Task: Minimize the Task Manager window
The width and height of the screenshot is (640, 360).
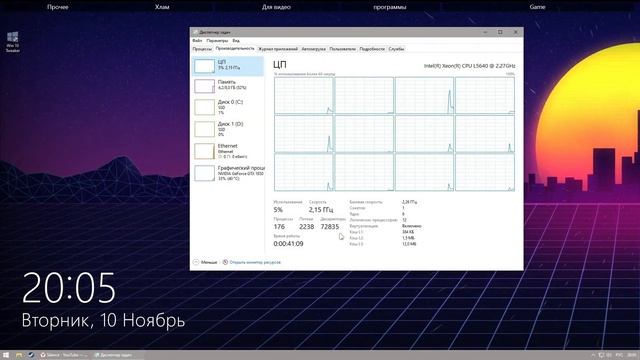Action: coord(485,32)
